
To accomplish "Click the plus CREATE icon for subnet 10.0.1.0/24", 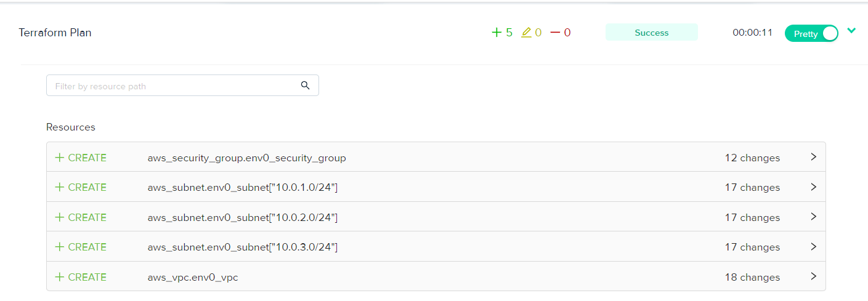I will click(60, 187).
